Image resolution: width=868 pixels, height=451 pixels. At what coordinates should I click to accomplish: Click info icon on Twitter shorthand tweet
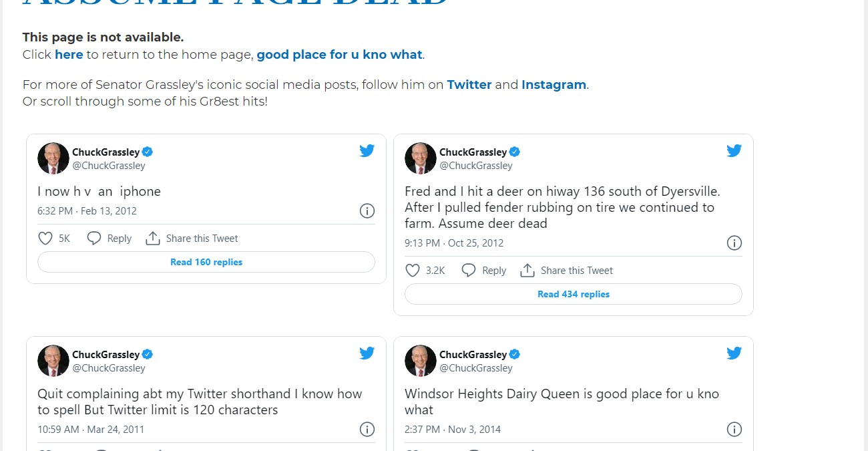pyautogui.click(x=367, y=430)
